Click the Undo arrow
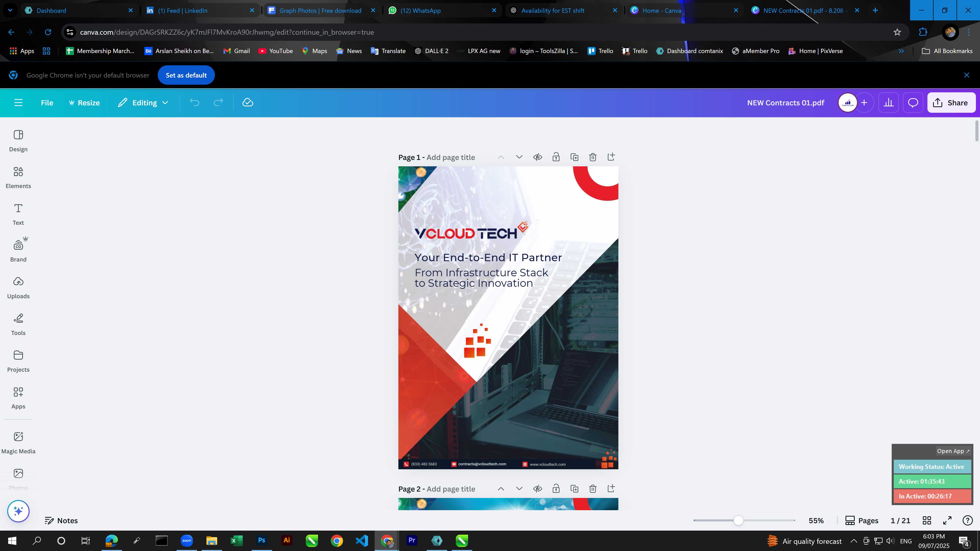 pos(194,103)
